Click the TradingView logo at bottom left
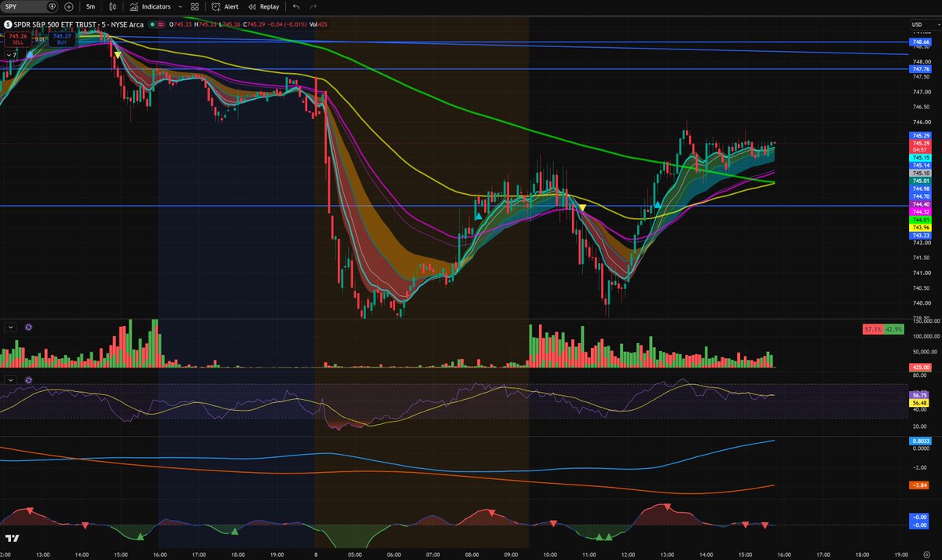942x560 pixels. click(x=12, y=538)
